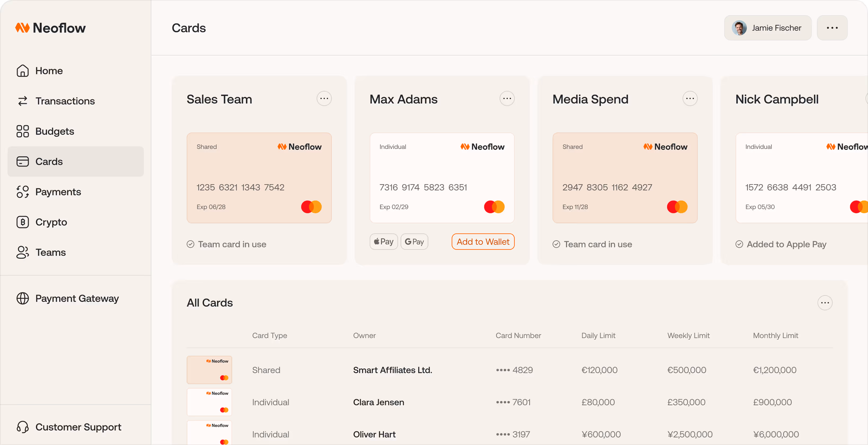Click the Apple Pay badge on Max Adams card
The width and height of the screenshot is (868, 445).
(383, 242)
